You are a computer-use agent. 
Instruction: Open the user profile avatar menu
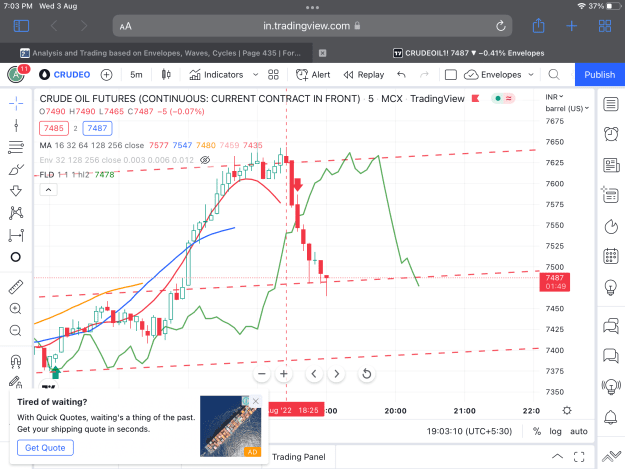point(17,75)
